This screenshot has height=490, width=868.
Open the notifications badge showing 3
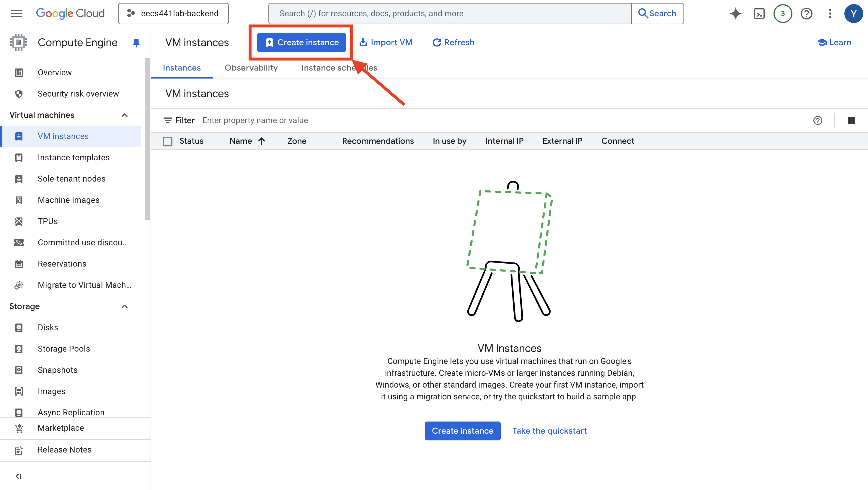click(782, 14)
